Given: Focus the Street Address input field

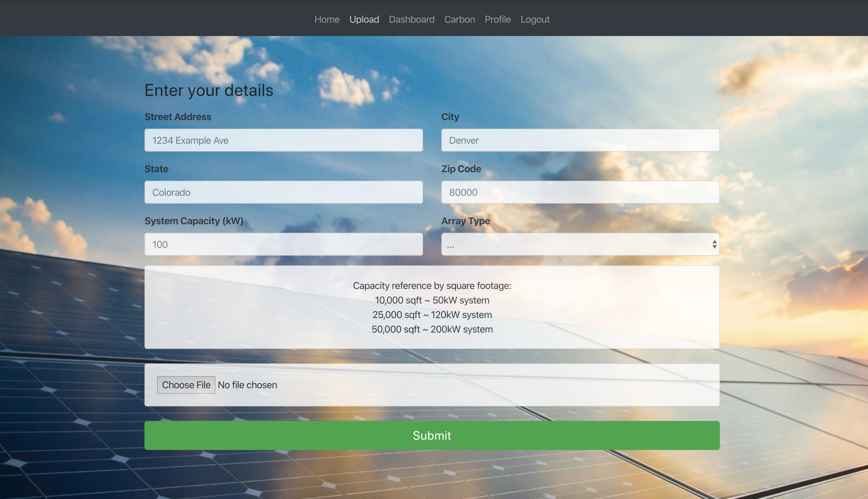Looking at the screenshot, I should tap(283, 140).
